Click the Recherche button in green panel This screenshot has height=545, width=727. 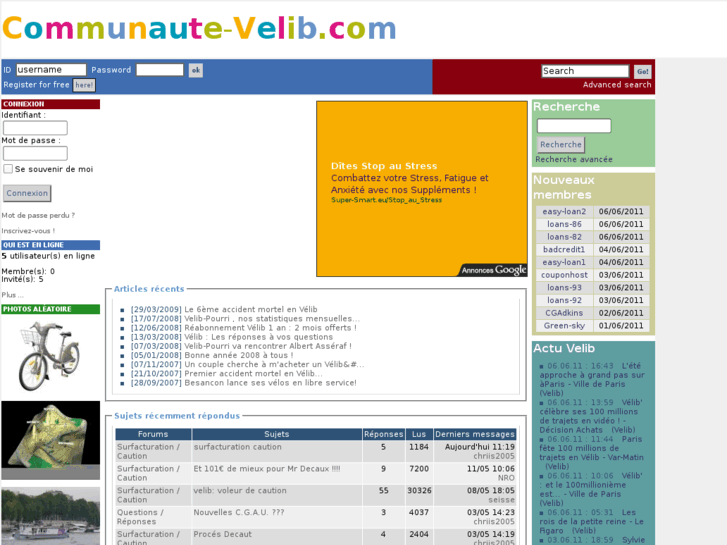(x=561, y=145)
